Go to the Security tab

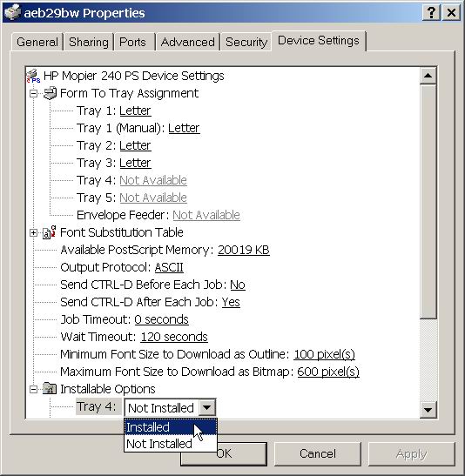tap(246, 42)
